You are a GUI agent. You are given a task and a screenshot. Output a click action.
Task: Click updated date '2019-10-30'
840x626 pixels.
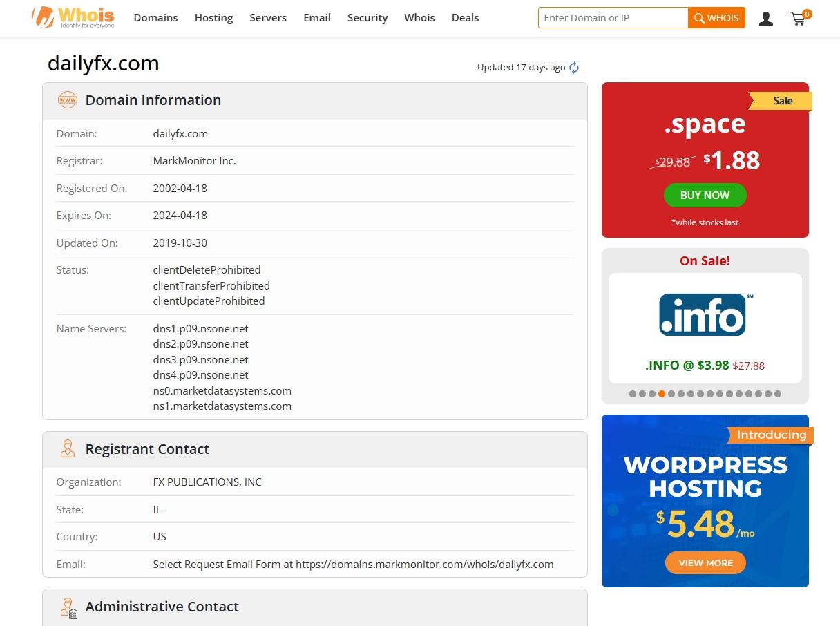pyautogui.click(x=180, y=243)
